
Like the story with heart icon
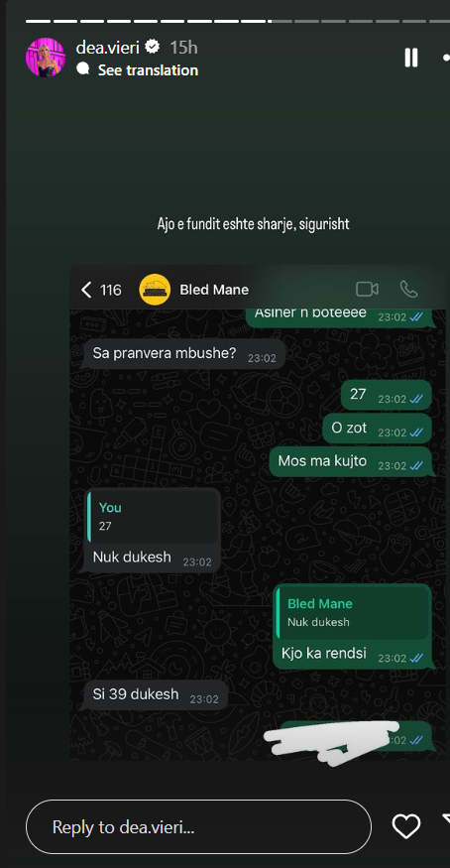click(406, 827)
